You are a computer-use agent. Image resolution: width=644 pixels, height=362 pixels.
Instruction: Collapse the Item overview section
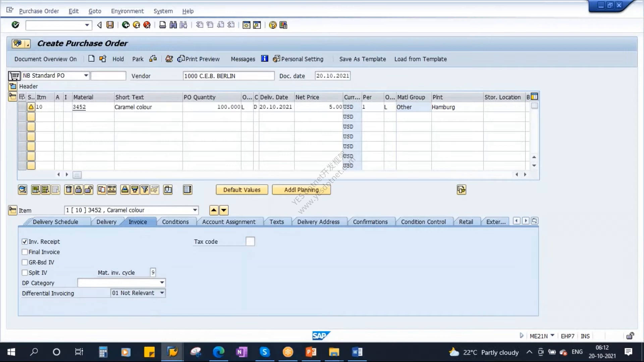tap(12, 97)
